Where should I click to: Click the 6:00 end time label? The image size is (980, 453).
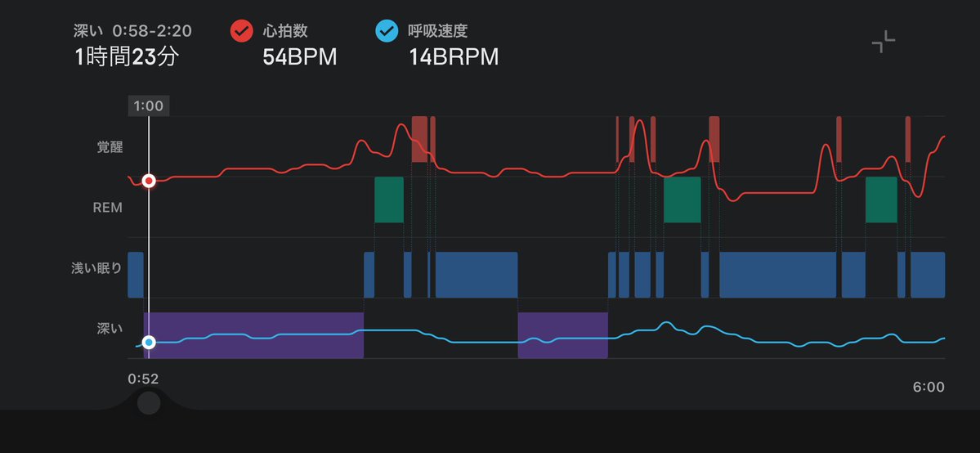tap(929, 388)
